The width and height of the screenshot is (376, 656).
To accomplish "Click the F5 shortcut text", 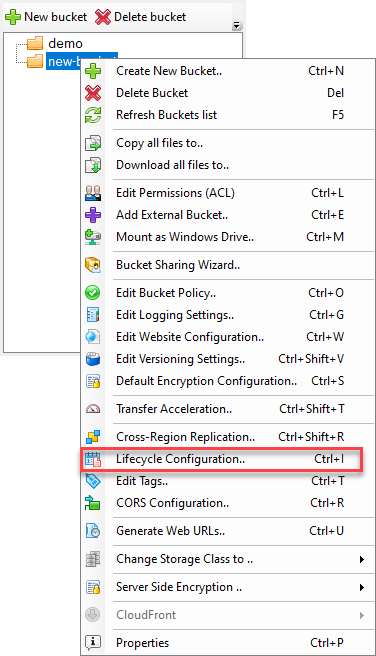I will click(338, 115).
